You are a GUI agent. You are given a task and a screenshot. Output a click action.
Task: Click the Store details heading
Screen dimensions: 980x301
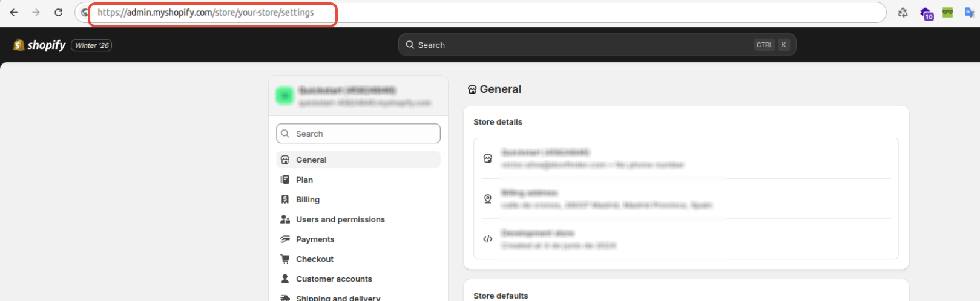point(498,122)
